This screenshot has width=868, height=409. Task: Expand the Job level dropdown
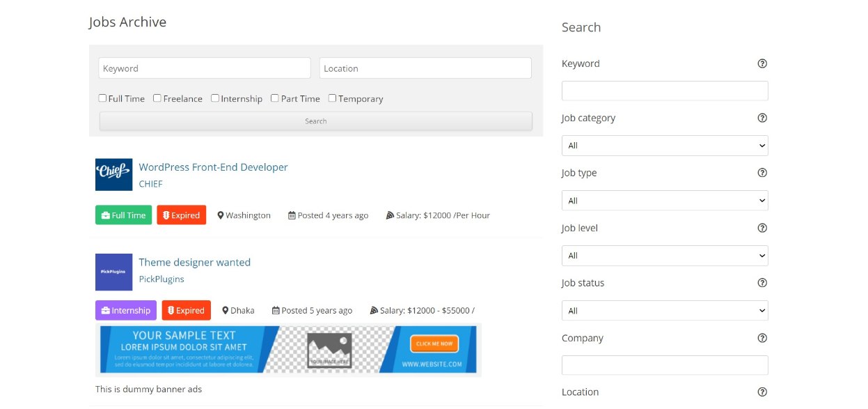(x=665, y=256)
